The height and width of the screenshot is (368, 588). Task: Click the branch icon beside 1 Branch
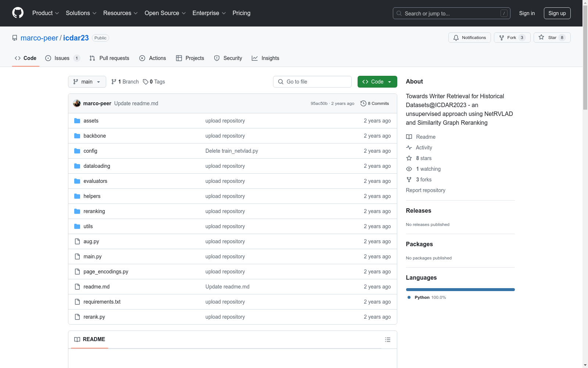point(114,82)
